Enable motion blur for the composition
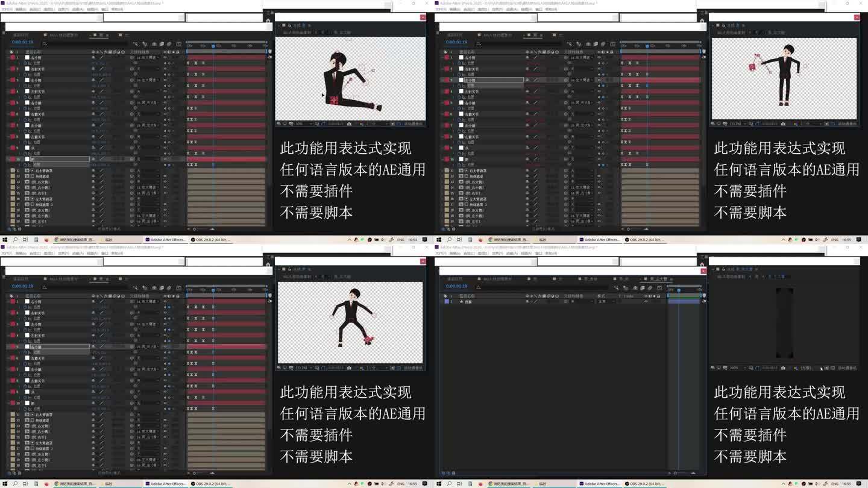Screen dimensions: 868x488 (169, 44)
